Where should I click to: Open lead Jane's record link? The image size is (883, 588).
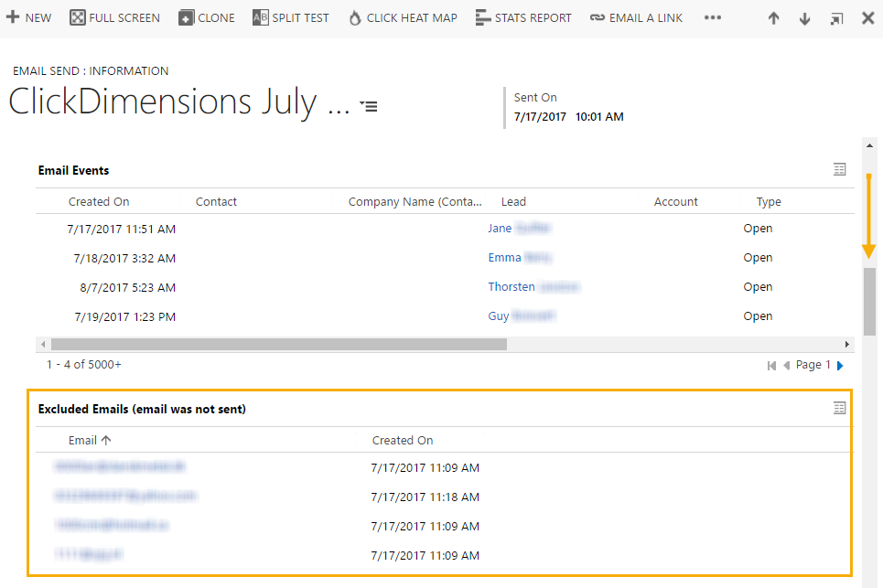(500, 229)
